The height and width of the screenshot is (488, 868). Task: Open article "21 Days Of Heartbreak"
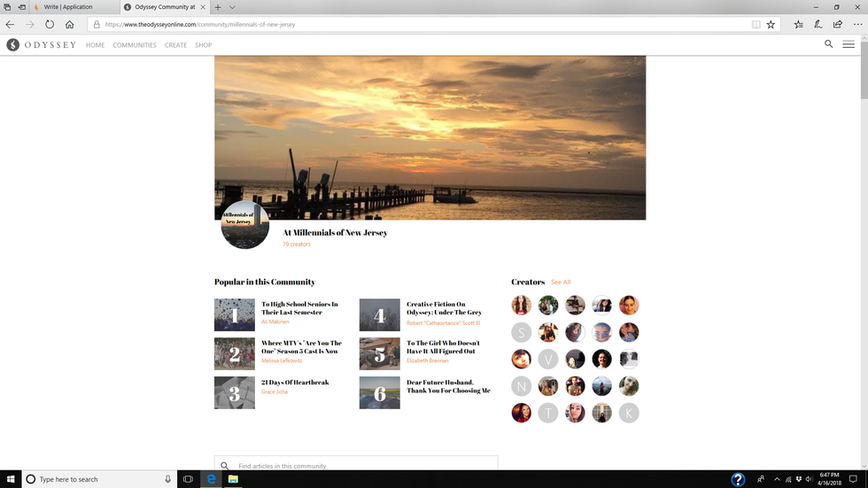[295, 383]
